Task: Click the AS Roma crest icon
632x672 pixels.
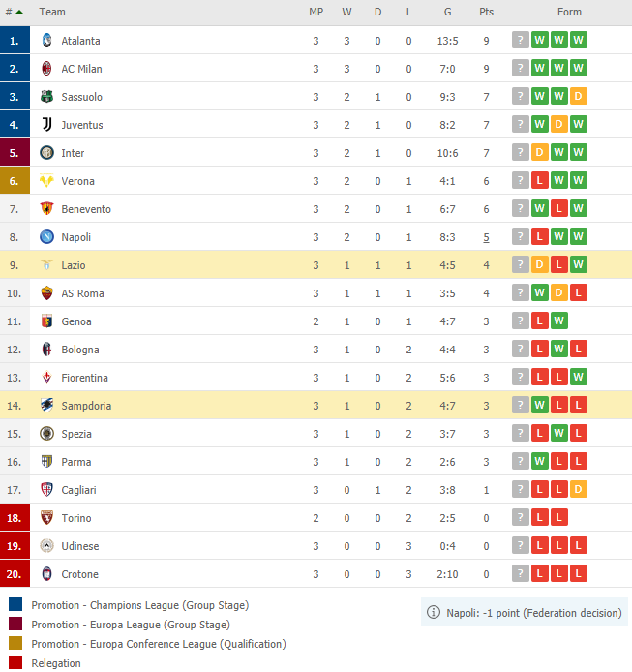Action: pyautogui.click(x=46, y=293)
